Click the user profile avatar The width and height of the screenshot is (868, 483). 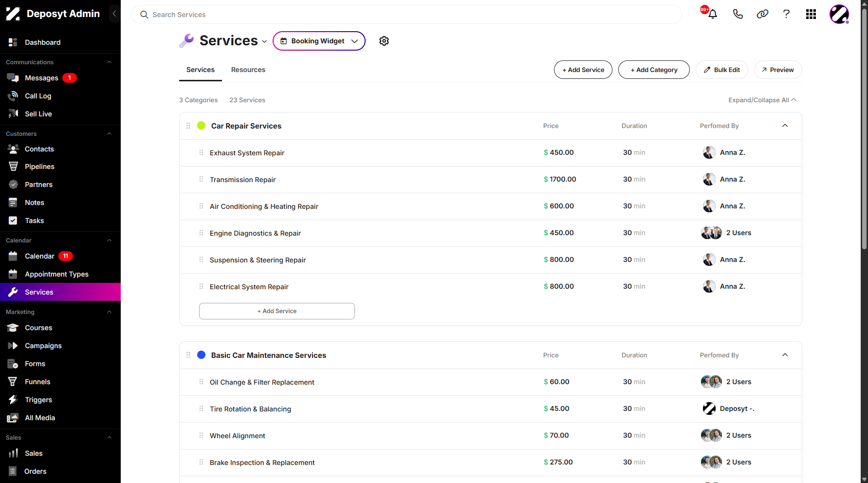[x=839, y=14]
